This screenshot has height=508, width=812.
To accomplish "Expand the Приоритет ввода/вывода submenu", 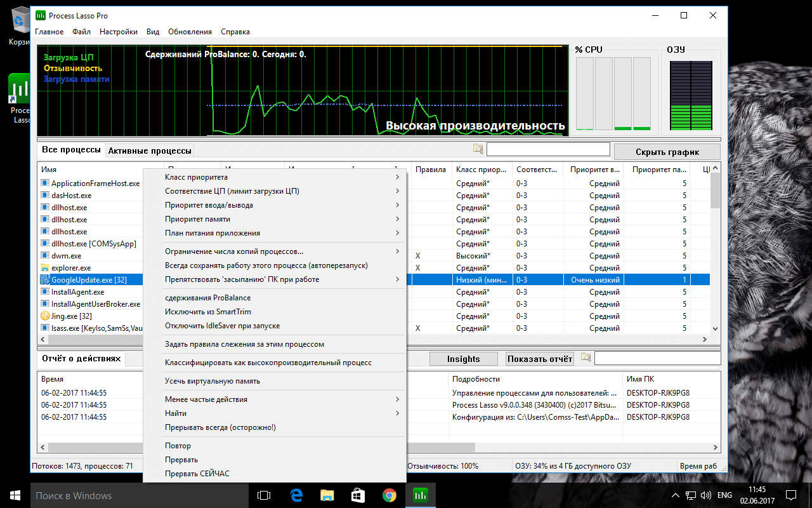I will pyautogui.click(x=275, y=205).
